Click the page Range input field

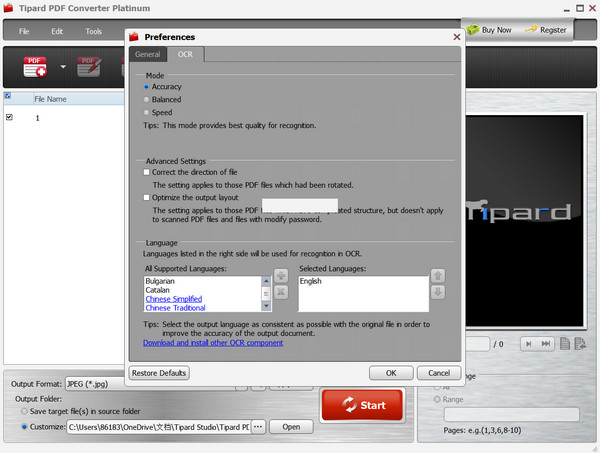[x=511, y=414]
